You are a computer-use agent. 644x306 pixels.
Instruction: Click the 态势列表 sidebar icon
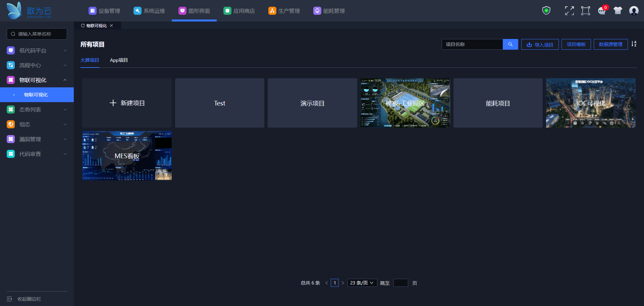(x=11, y=110)
